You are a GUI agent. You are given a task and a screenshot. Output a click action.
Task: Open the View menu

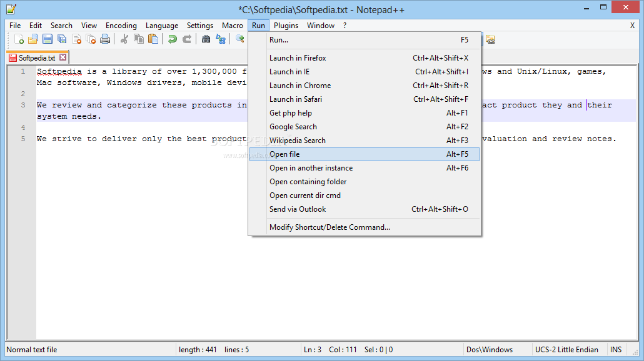click(x=89, y=26)
